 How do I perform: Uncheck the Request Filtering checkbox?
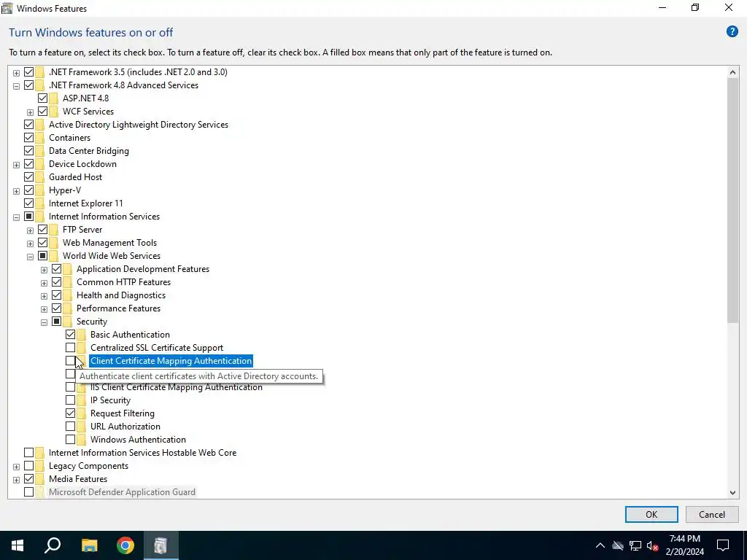coord(70,413)
